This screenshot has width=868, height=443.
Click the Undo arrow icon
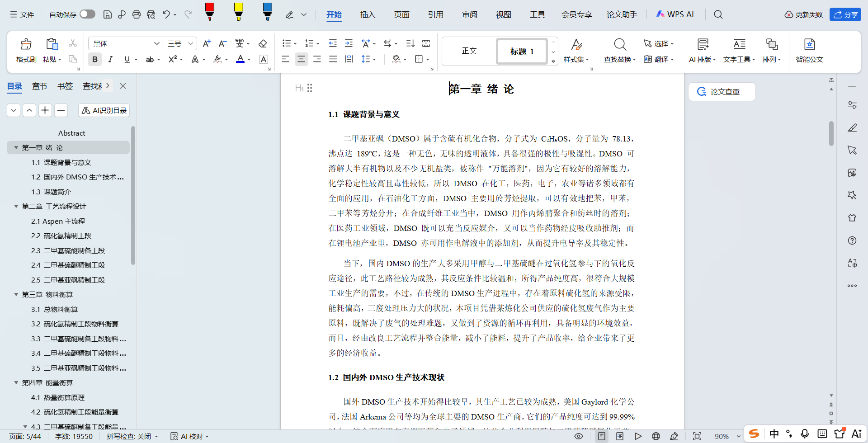tap(166, 14)
